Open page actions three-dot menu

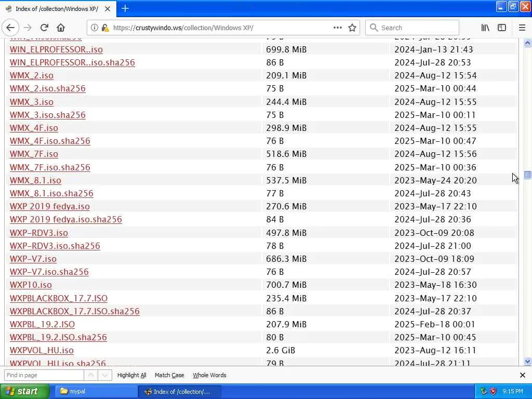click(x=338, y=28)
